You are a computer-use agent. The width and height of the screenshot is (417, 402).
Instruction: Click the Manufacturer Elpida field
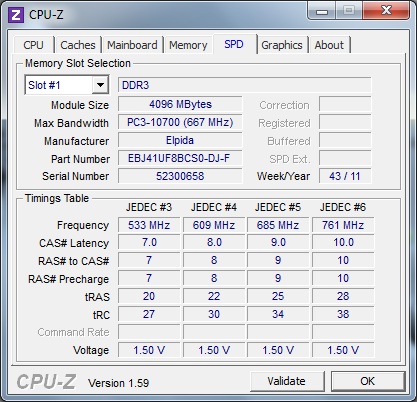click(180, 140)
